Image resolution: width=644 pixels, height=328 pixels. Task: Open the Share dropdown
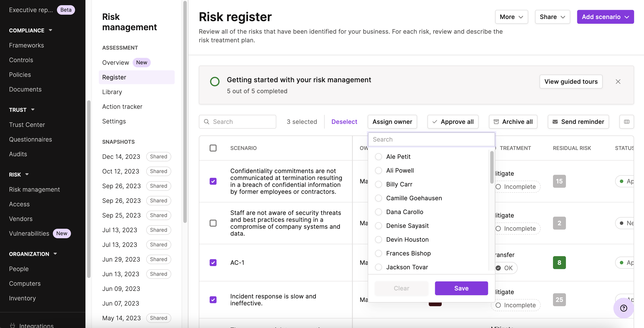[552, 17]
